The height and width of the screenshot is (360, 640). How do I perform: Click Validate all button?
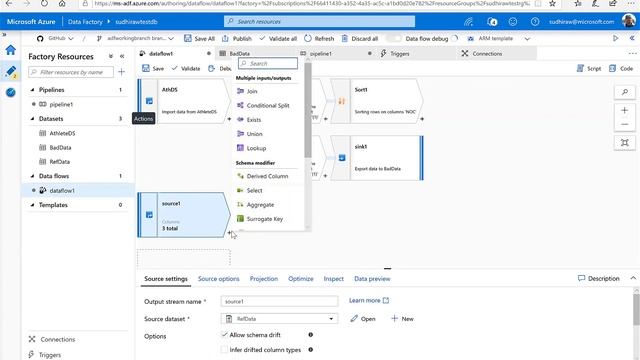pos(278,38)
